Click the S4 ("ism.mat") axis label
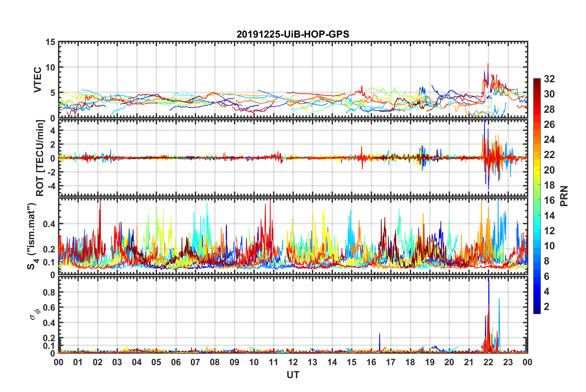 [x=32, y=236]
